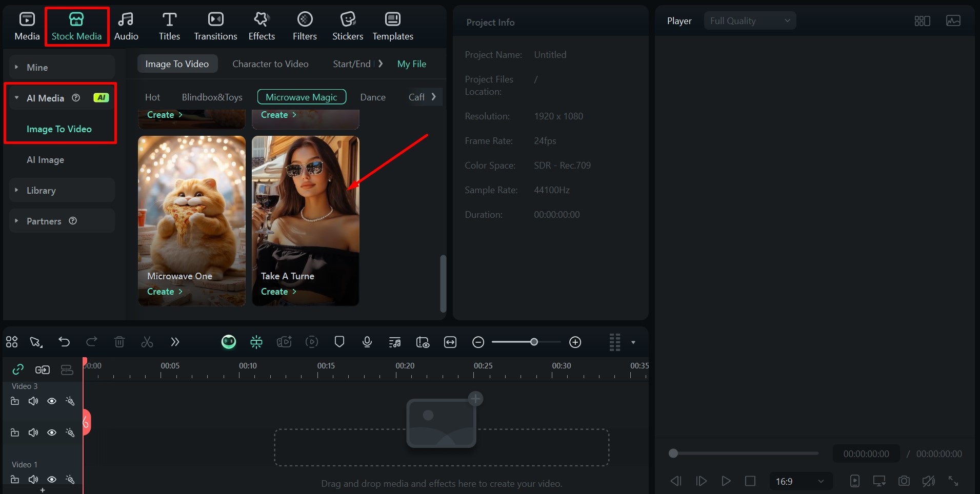Click the template list scrollbar
The width and height of the screenshot is (980, 494).
443,283
